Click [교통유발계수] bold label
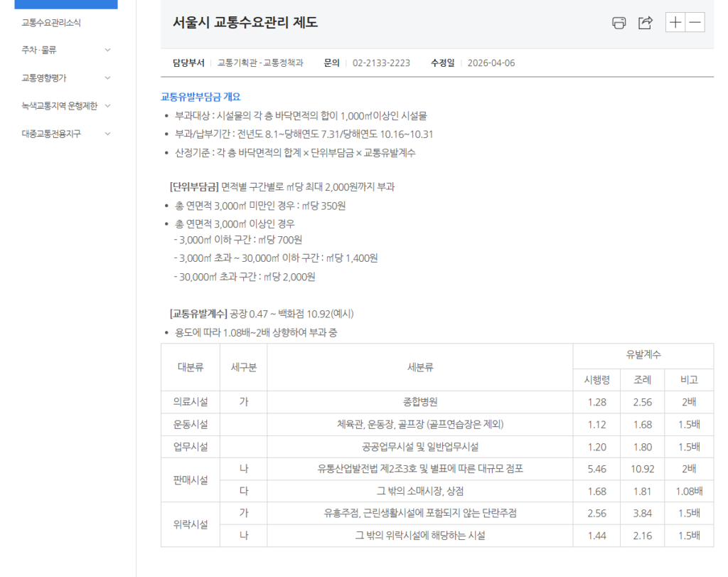728x577 pixels. (x=198, y=314)
